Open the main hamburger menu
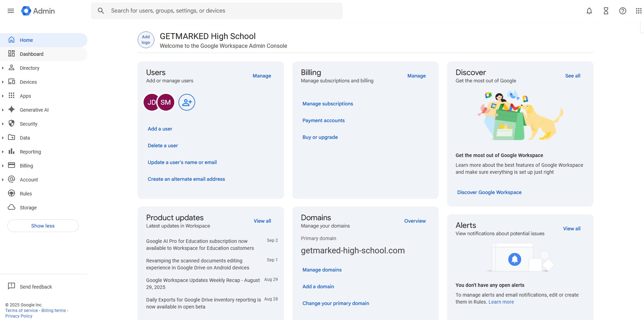This screenshot has width=644, height=320. click(11, 11)
